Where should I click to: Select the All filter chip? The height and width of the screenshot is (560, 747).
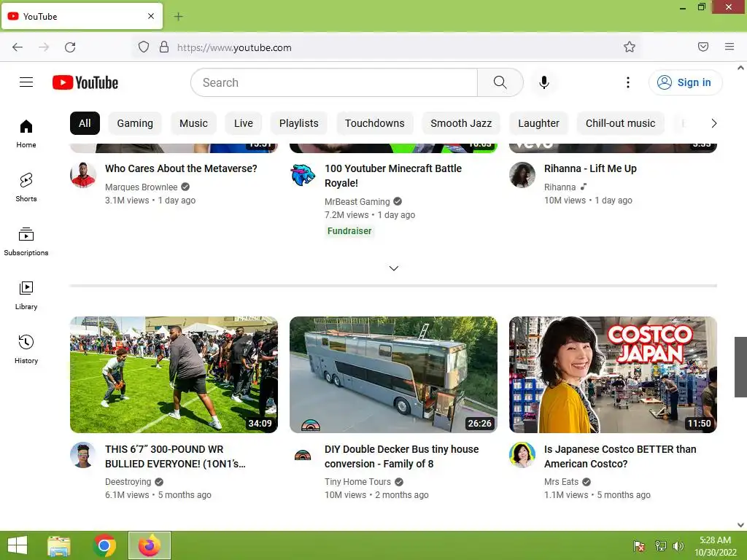point(85,123)
